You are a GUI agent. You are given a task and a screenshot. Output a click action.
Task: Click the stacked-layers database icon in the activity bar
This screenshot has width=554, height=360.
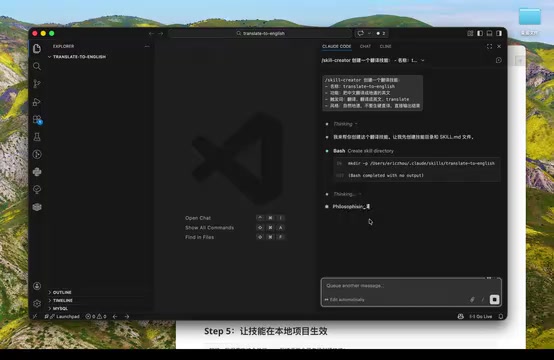pyautogui.click(x=37, y=207)
